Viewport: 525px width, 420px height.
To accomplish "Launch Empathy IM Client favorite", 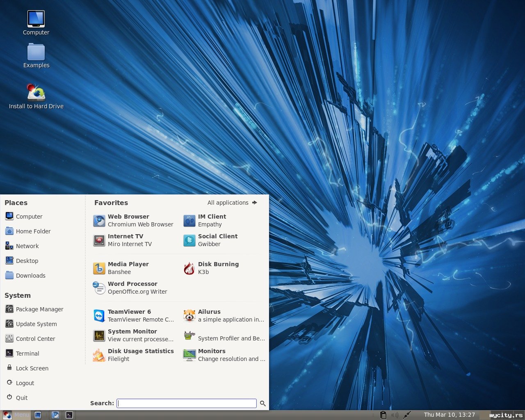I will pos(205,220).
